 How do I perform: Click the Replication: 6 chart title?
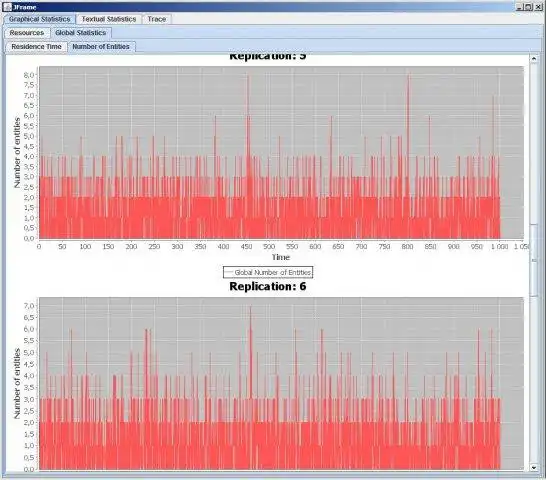268,286
